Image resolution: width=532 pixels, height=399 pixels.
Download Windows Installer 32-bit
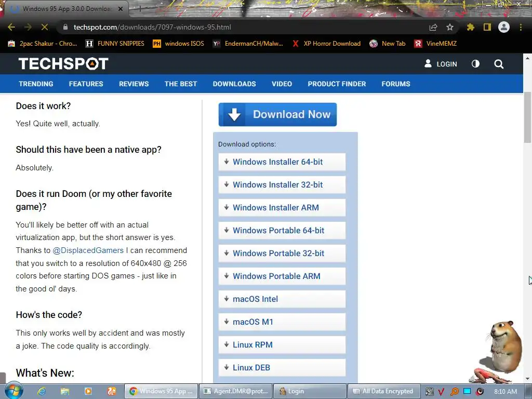(x=282, y=184)
